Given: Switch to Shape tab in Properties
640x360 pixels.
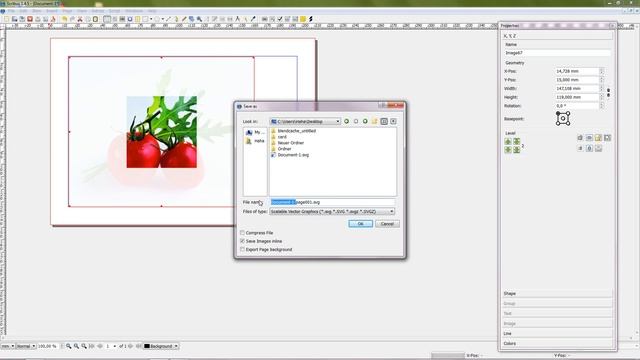Looking at the screenshot, I should coord(557,293).
